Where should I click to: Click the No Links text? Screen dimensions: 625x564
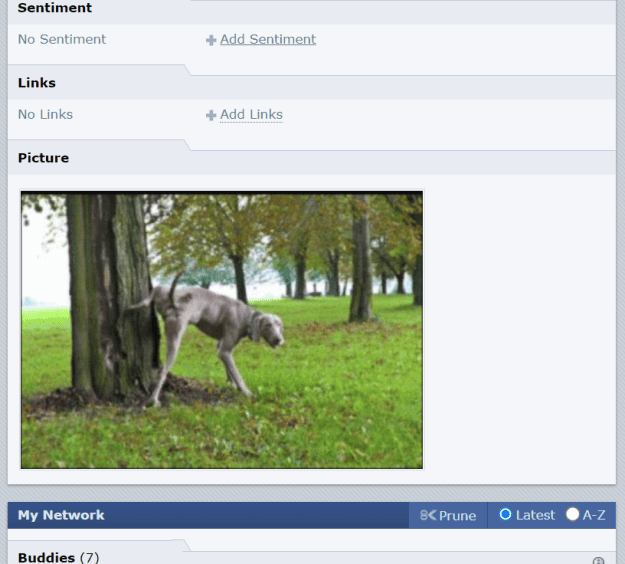point(45,115)
